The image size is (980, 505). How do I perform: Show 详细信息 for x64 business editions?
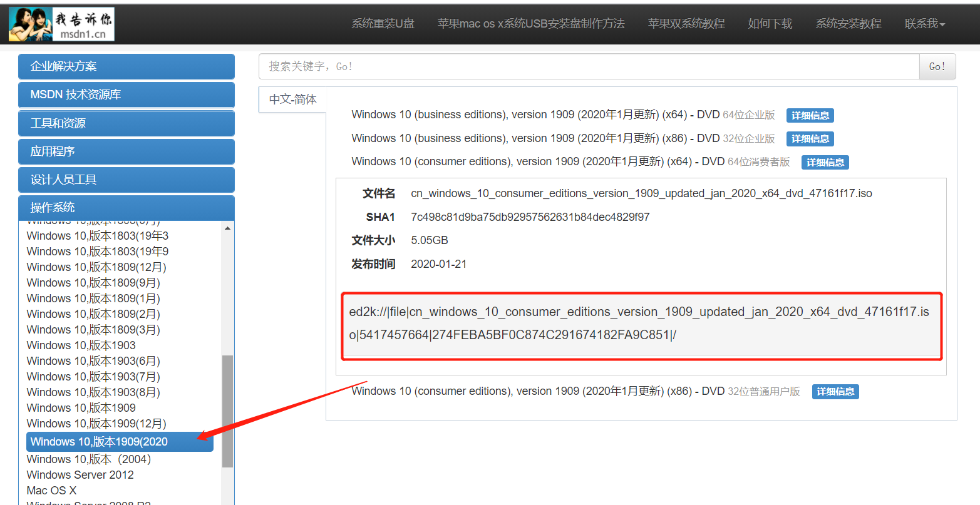(810, 116)
